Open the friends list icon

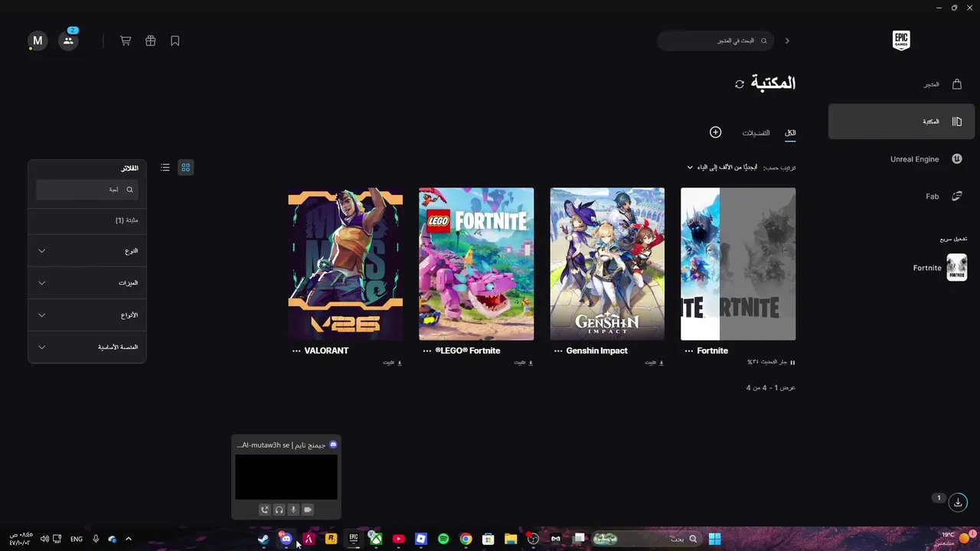[68, 41]
